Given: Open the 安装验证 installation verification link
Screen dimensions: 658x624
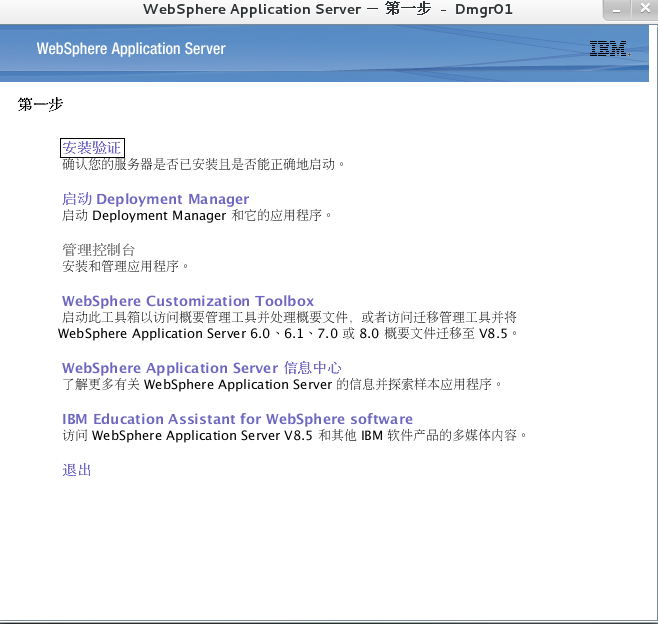Looking at the screenshot, I should tap(92, 148).
